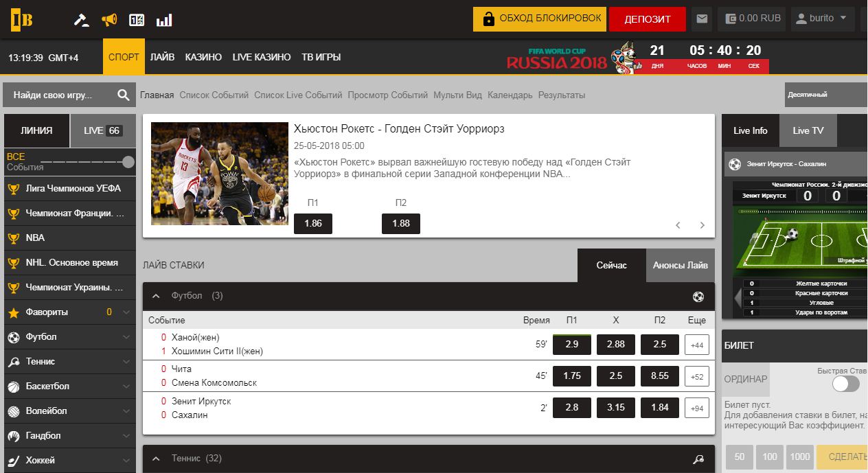
Task: Switch to the Live TV tab
Action: point(808,130)
